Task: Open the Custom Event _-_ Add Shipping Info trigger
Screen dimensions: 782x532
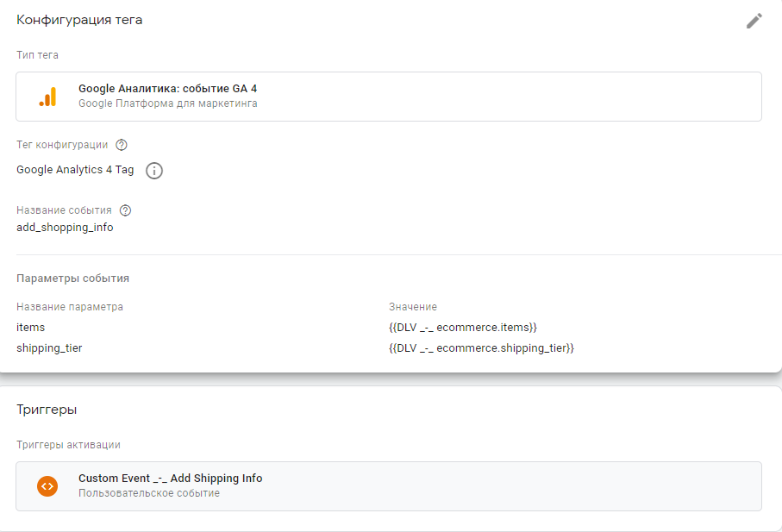Action: [170, 479]
